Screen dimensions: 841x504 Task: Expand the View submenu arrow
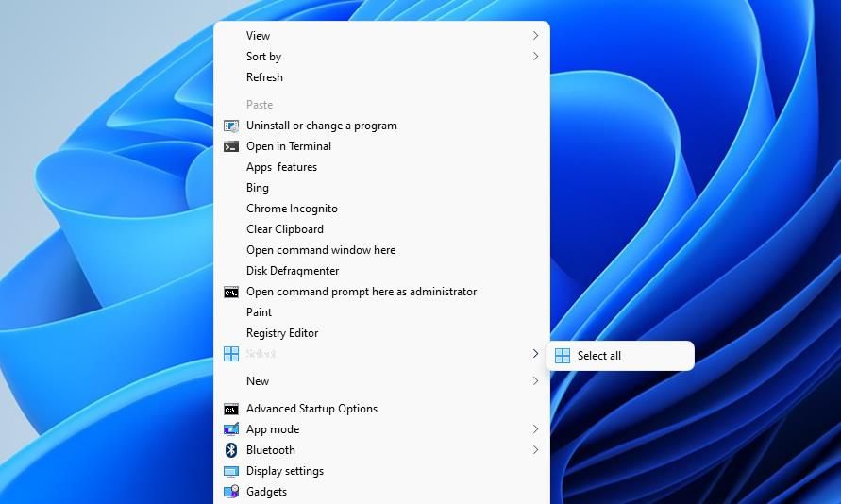[535, 35]
